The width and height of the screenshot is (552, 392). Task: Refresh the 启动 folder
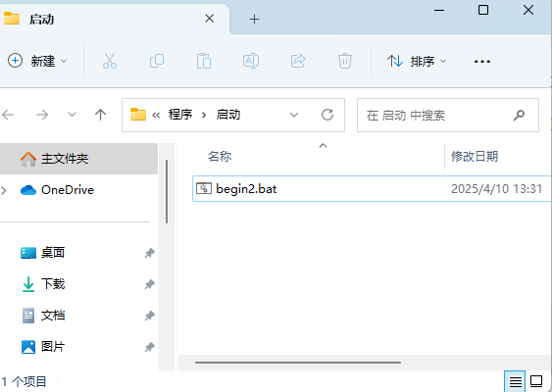click(327, 115)
